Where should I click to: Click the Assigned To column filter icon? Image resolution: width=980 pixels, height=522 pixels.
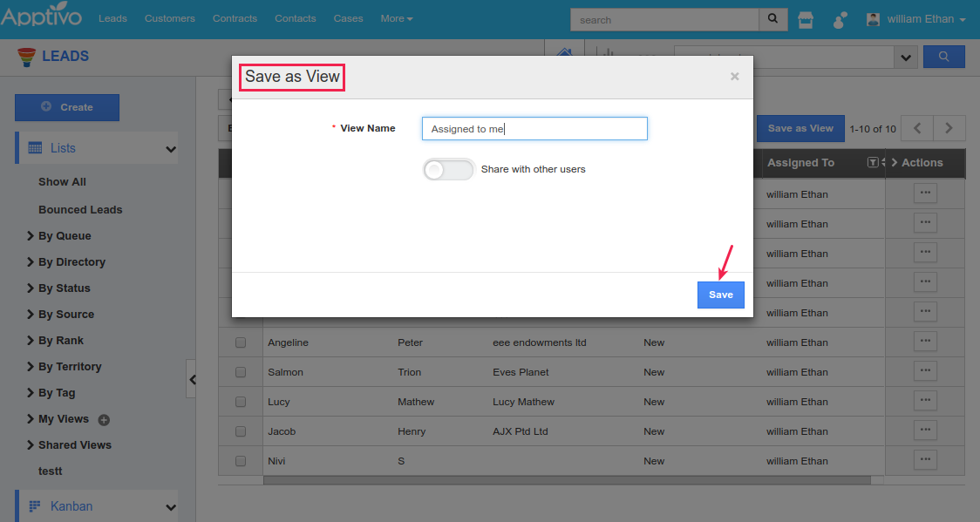point(873,163)
